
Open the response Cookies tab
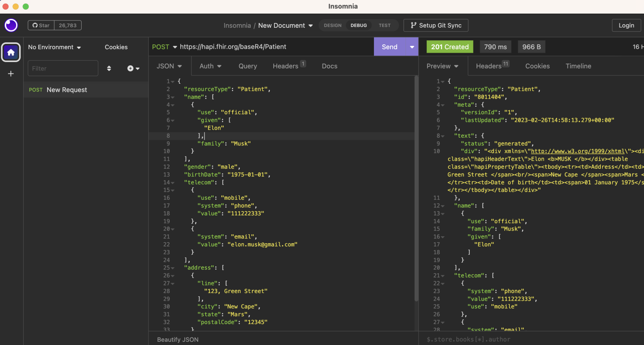click(x=537, y=66)
